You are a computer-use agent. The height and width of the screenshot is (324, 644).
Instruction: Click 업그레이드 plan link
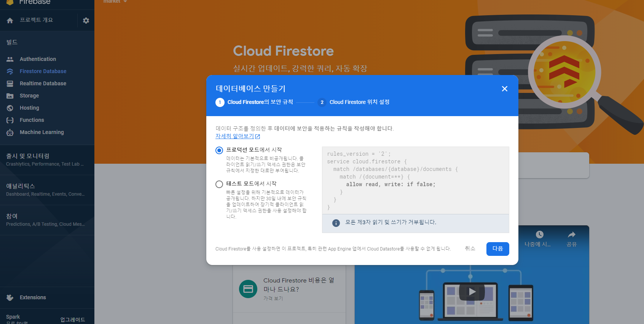pyautogui.click(x=73, y=319)
